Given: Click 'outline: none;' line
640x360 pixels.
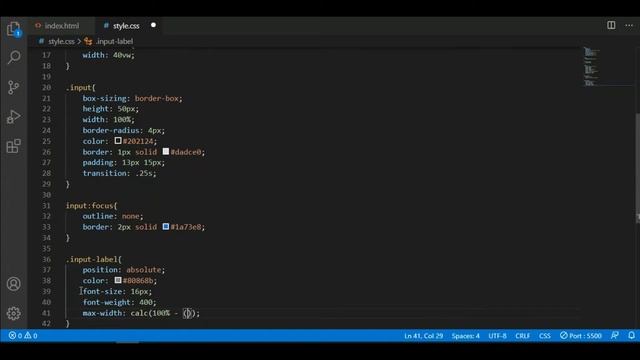Looking at the screenshot, I should [x=113, y=216].
